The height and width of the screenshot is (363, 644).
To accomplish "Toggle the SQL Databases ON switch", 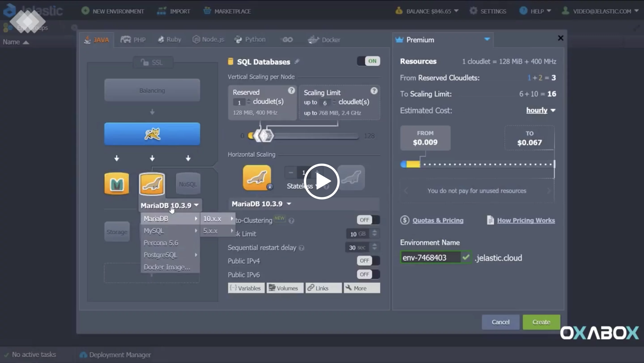I will pyautogui.click(x=369, y=61).
